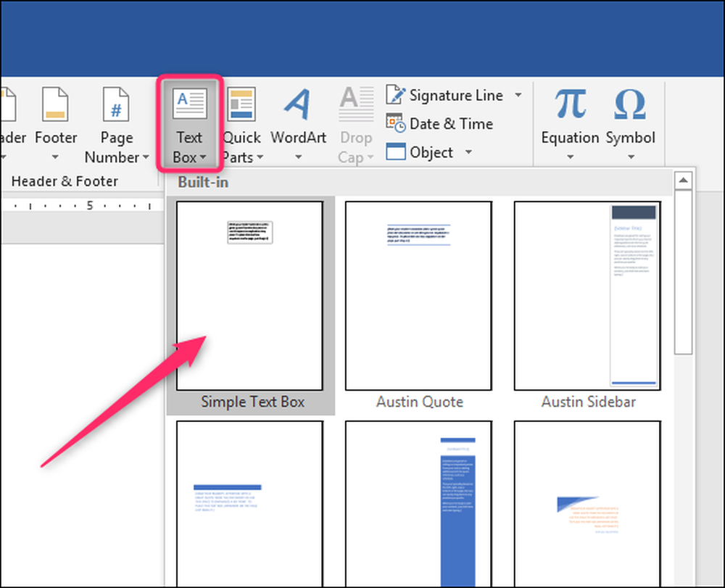Click the Austin Sidebar label
The image size is (725, 588).
588,402
